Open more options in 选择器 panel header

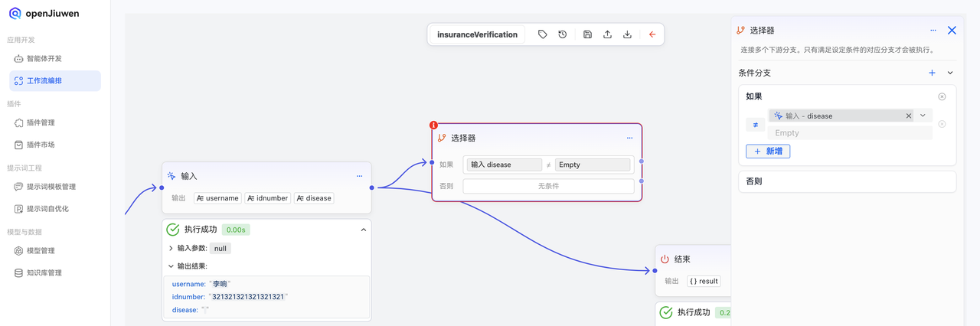(933, 31)
